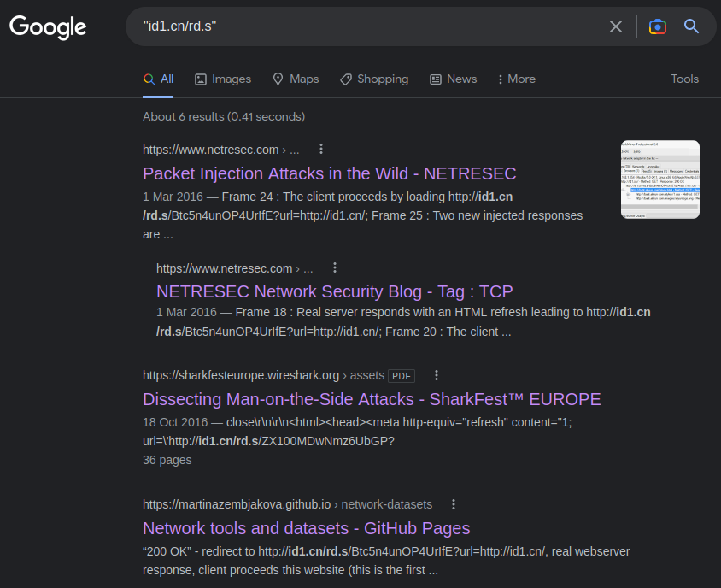721x588 pixels.
Task: Click the Shopping tab tag icon
Action: coord(346,79)
